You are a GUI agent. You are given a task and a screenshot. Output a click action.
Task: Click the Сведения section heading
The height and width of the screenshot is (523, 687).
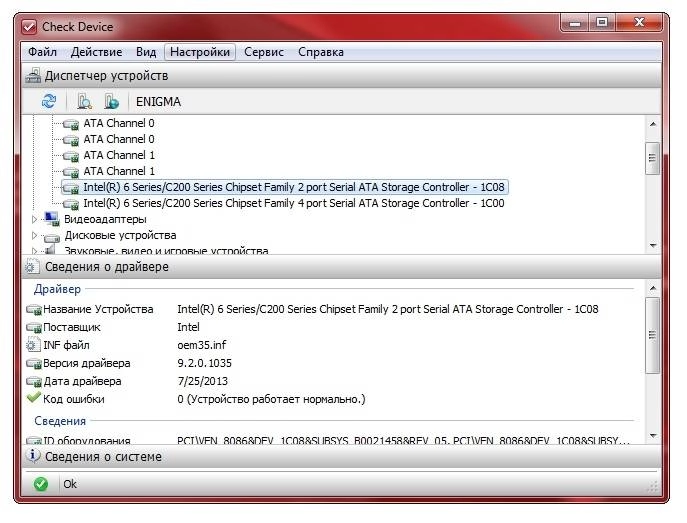point(60,421)
